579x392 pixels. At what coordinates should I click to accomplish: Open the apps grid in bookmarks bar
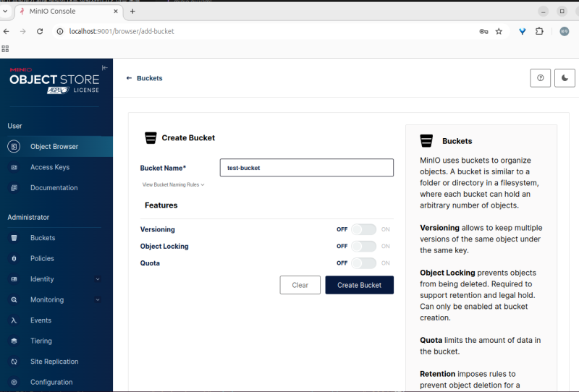tap(5, 48)
